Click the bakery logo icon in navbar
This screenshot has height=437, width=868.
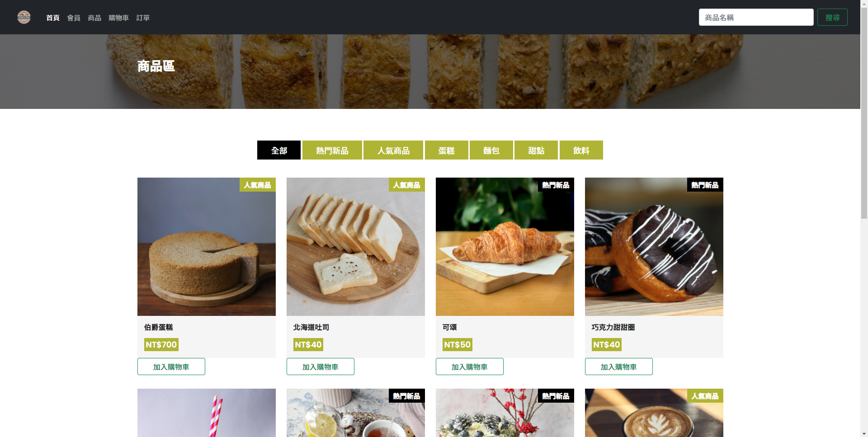pos(24,17)
